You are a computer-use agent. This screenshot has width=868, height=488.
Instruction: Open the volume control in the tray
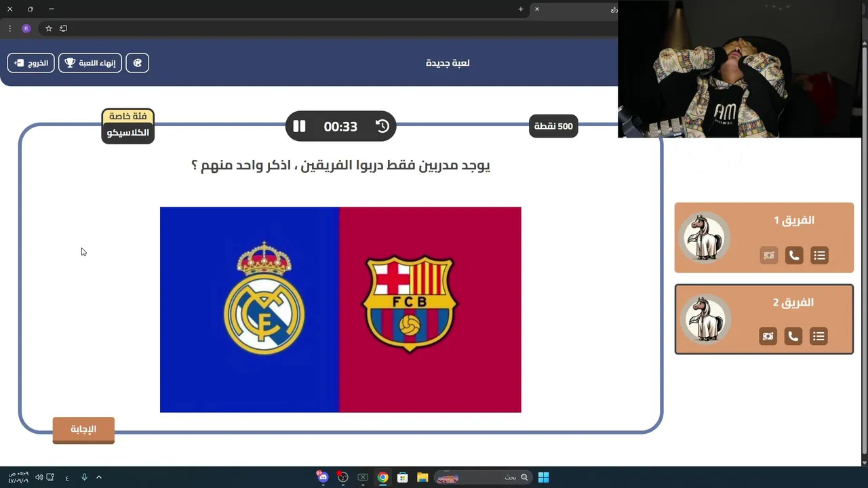(x=39, y=477)
